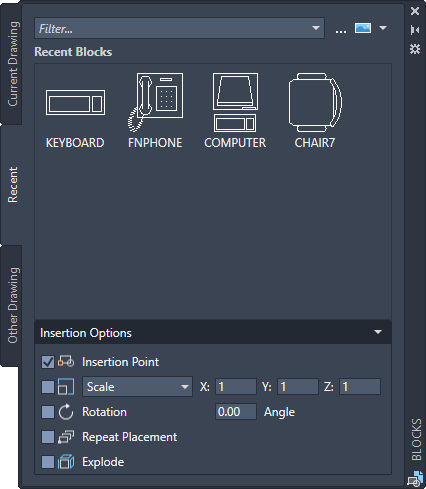Open the browse ellipsis button

click(341, 31)
